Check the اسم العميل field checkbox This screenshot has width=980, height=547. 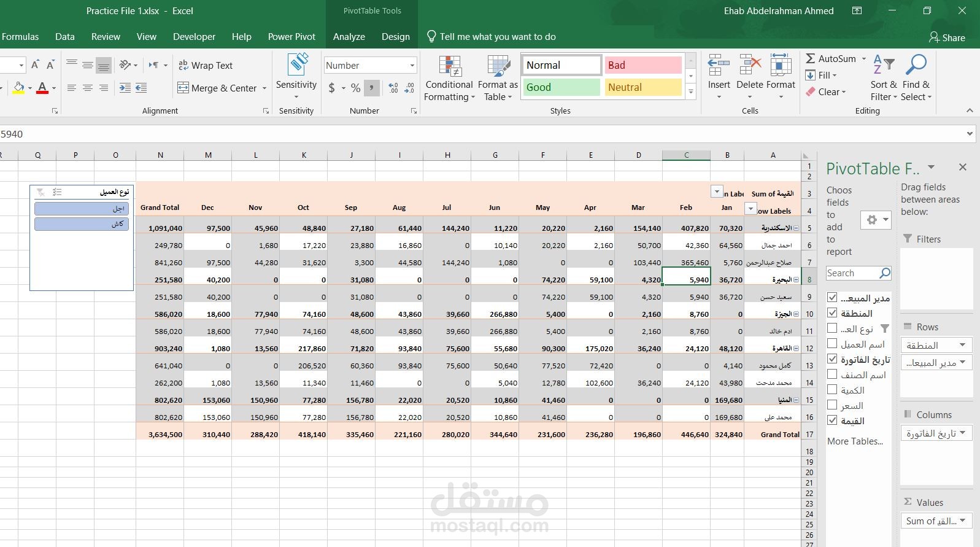832,343
